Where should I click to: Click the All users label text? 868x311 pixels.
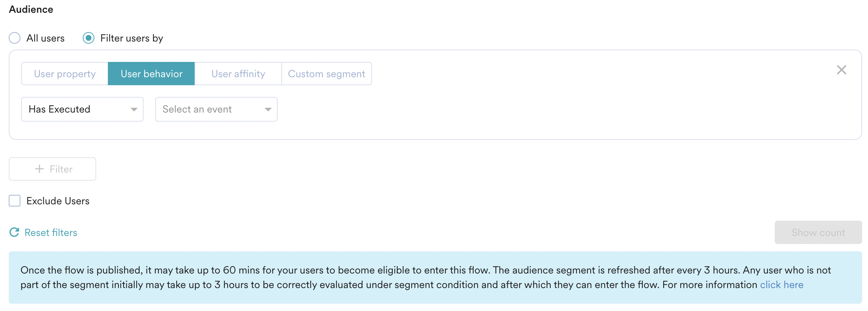(x=46, y=38)
